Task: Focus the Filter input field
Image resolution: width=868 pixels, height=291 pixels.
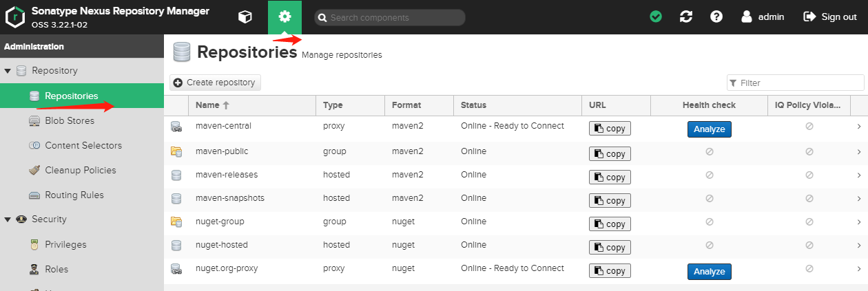Action: pos(796,83)
